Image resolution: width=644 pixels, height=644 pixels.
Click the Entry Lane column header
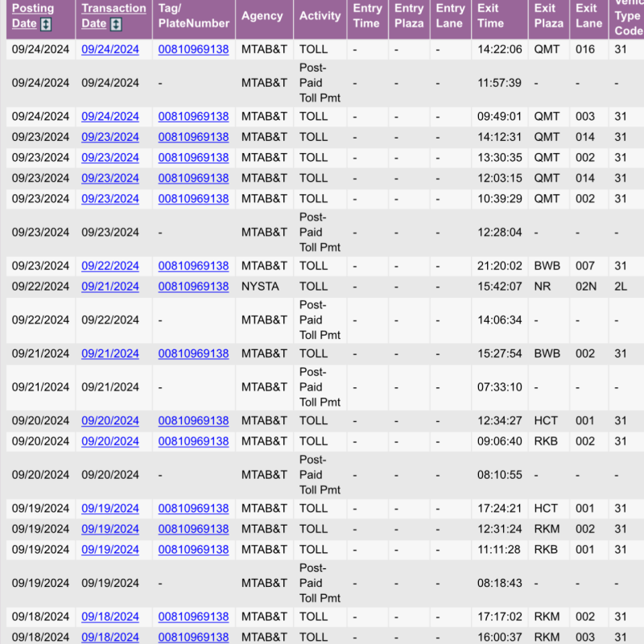point(451,15)
